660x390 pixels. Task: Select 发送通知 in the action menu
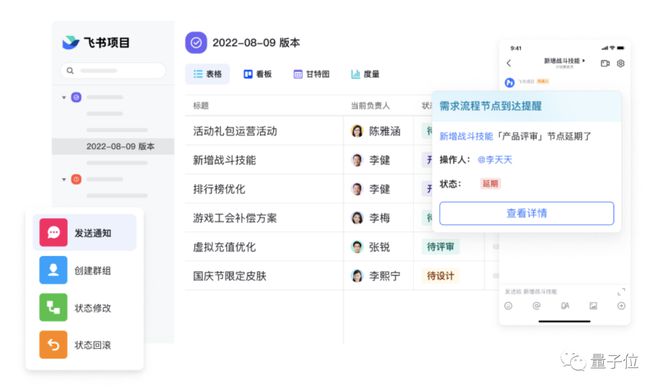coord(85,233)
